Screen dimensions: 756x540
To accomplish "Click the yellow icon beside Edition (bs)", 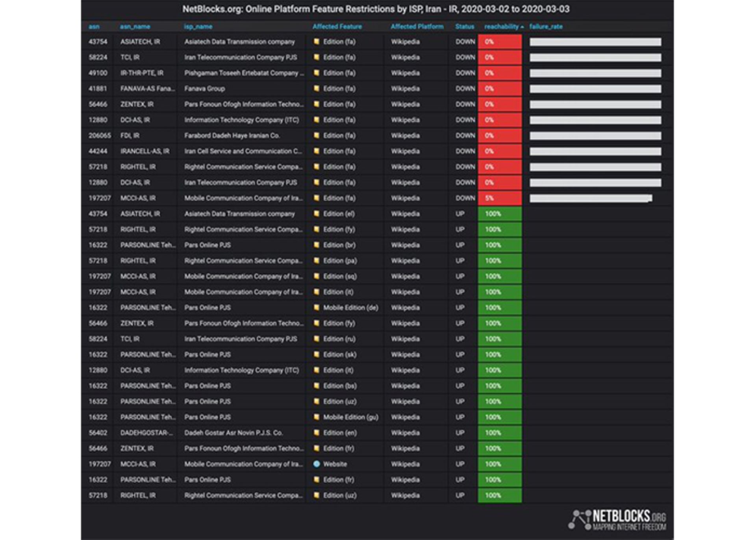I will [316, 386].
